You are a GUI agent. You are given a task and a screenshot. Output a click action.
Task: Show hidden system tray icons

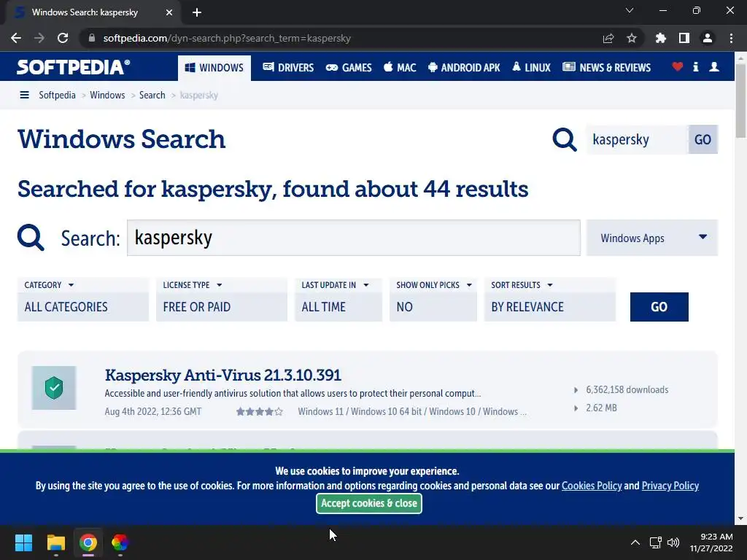pos(635,542)
